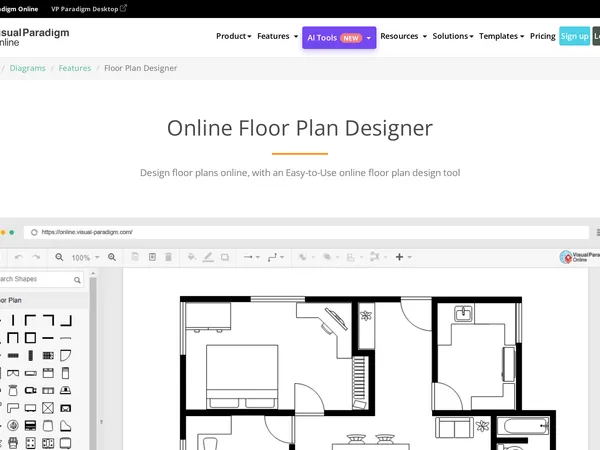The height and width of the screenshot is (450, 600).
Task: Click the undo arrow in the editor toolbar
Action: (x=19, y=257)
